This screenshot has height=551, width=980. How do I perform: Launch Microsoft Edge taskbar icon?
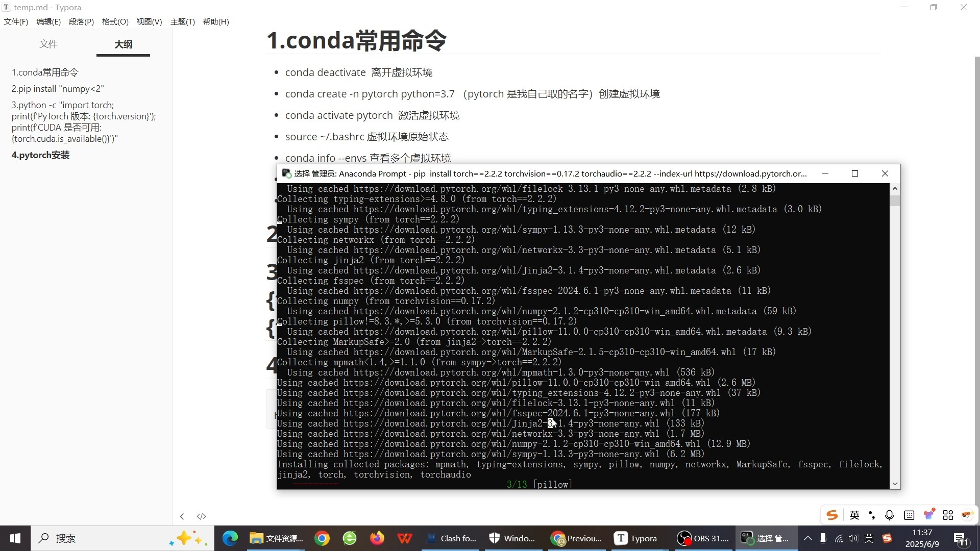tap(230, 539)
